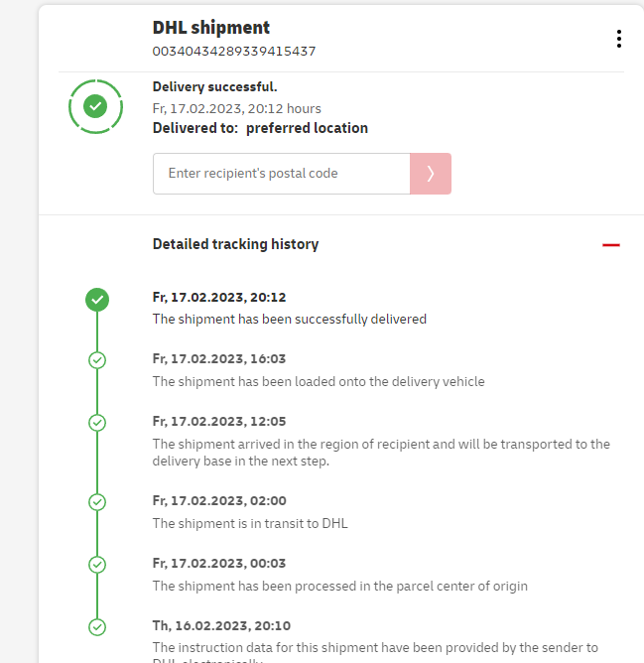
Task: Submit postal code with pink arrow button
Action: 430,174
